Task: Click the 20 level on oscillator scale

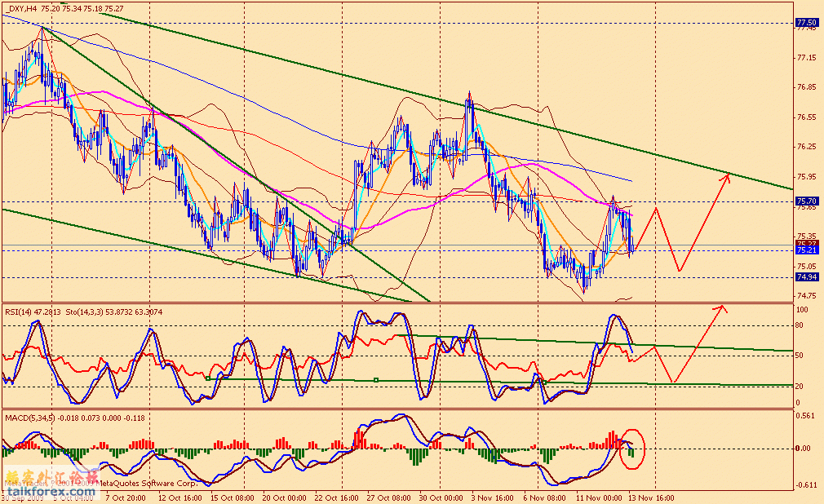Action: point(800,387)
